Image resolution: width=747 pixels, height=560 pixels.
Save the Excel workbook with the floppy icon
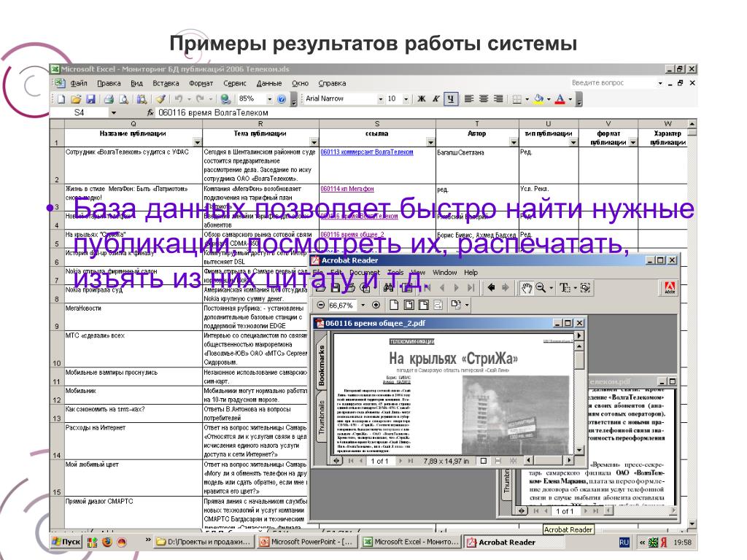click(x=90, y=99)
